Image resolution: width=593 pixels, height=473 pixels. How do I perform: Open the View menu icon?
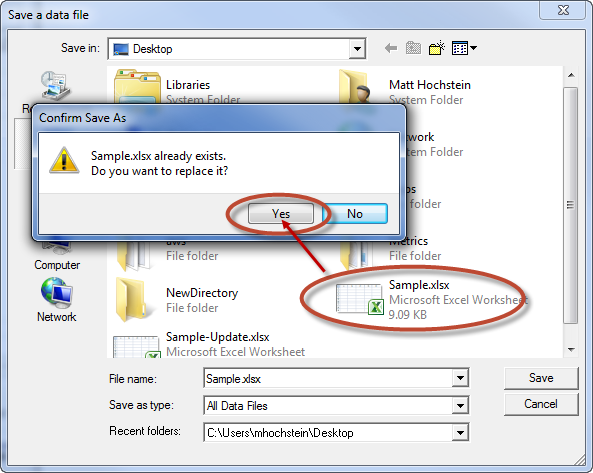click(x=464, y=48)
